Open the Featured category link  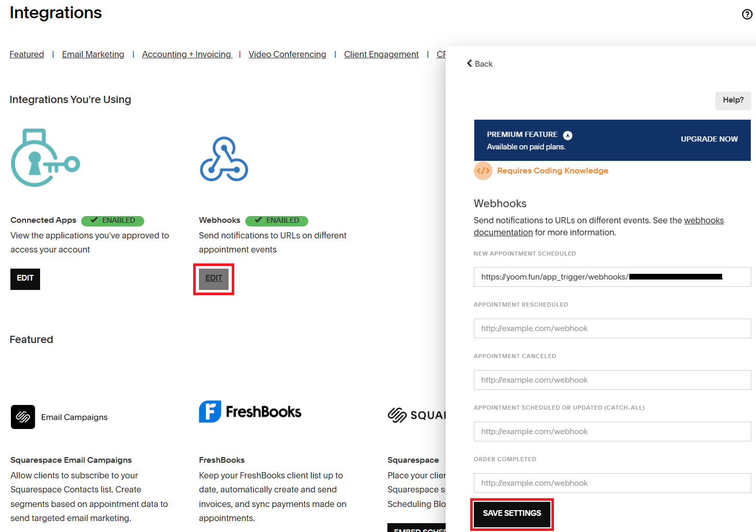pyautogui.click(x=27, y=54)
